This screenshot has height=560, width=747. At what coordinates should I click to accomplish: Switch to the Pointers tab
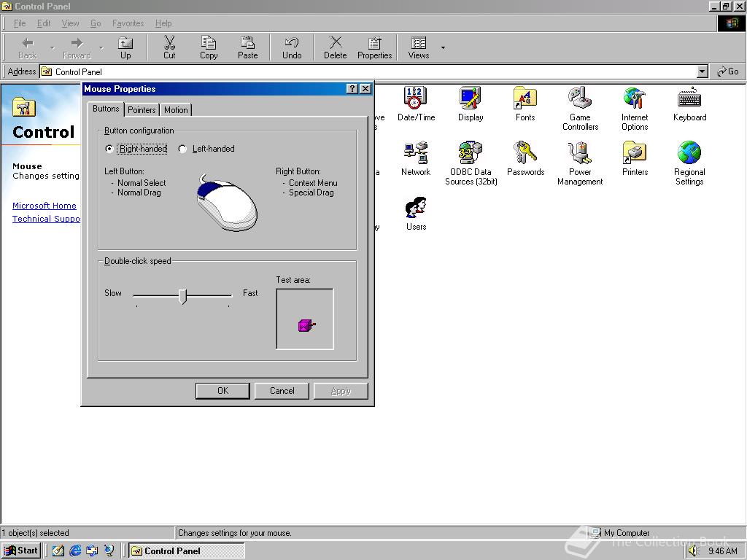click(x=142, y=110)
